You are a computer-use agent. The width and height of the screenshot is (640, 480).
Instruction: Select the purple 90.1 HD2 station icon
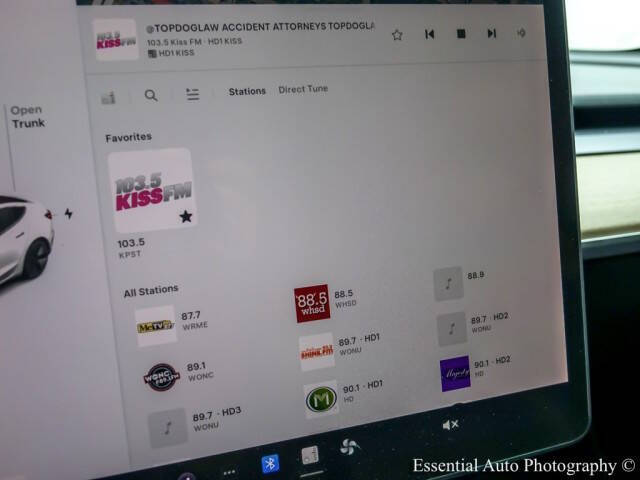tap(455, 373)
